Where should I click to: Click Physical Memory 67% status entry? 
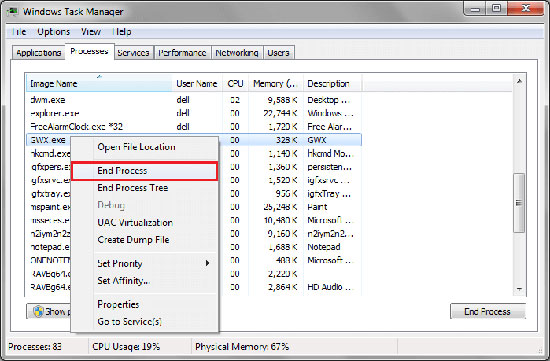tap(242, 347)
